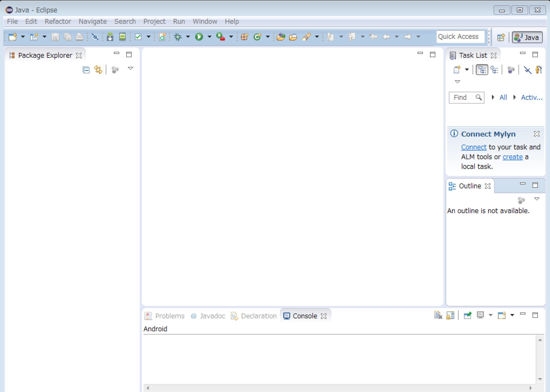Minimize the Package Explorer view
Viewport: 550px width, 392px height.
tap(117, 53)
